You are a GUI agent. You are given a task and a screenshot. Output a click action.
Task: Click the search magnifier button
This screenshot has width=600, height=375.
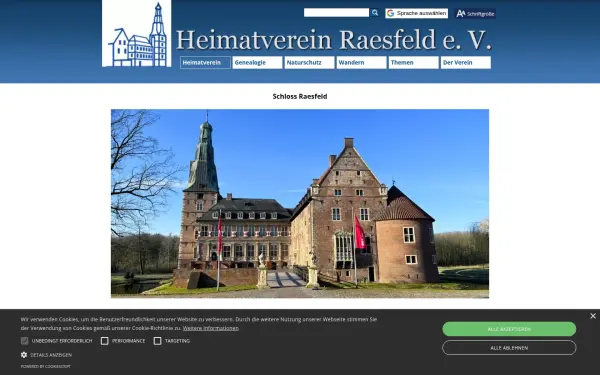(x=375, y=13)
